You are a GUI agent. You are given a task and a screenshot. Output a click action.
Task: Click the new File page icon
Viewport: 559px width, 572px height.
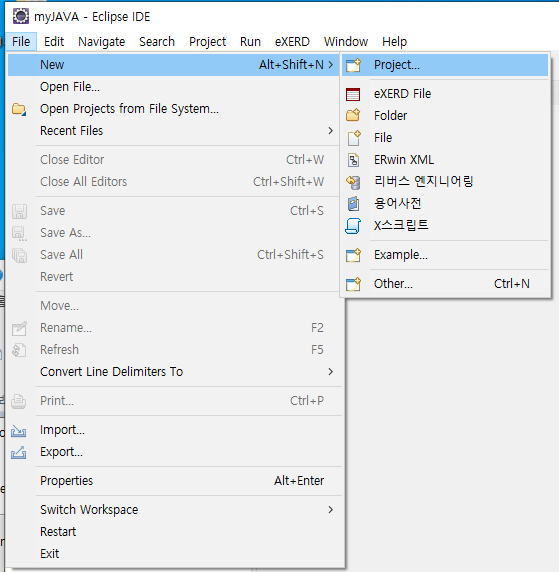point(354,138)
